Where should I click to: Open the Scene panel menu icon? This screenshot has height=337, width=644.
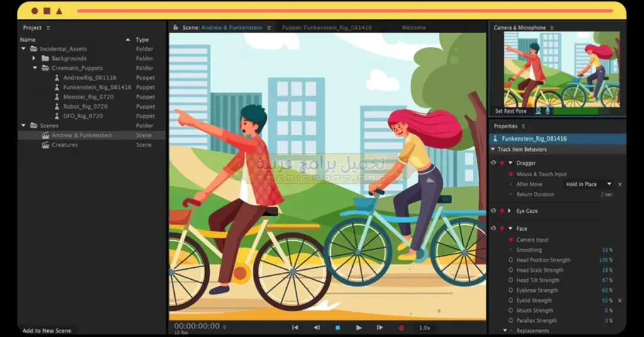point(269,28)
